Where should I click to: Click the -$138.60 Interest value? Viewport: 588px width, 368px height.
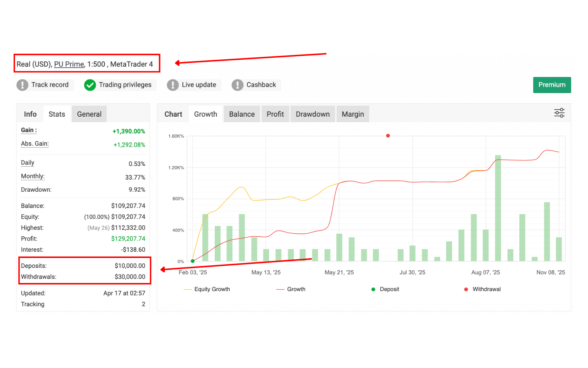pos(133,250)
